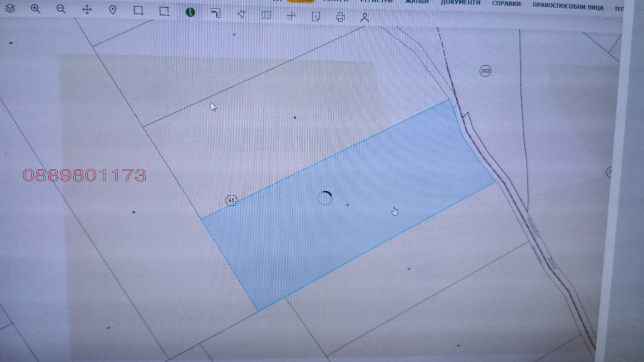The height and width of the screenshot is (362, 644).
Task: Choose the rectangle remove-selection tool
Action: click(164, 11)
